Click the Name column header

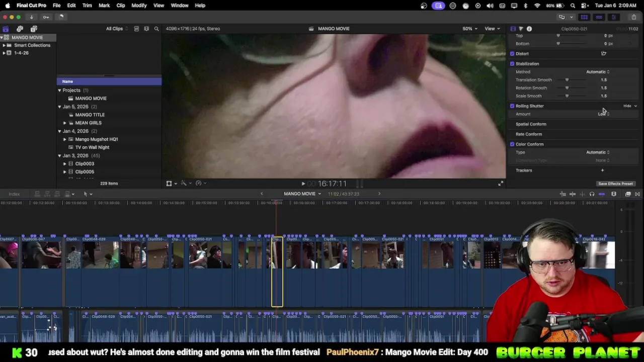[x=109, y=81]
